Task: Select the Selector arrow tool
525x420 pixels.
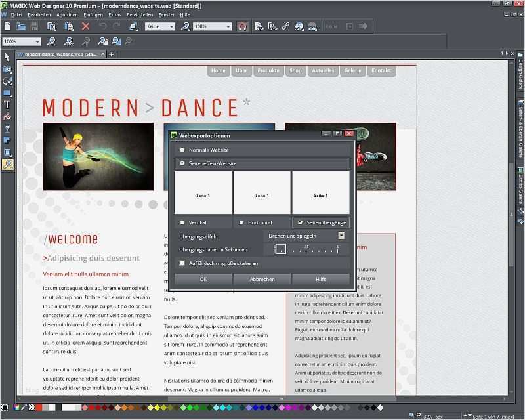Action: (7, 58)
